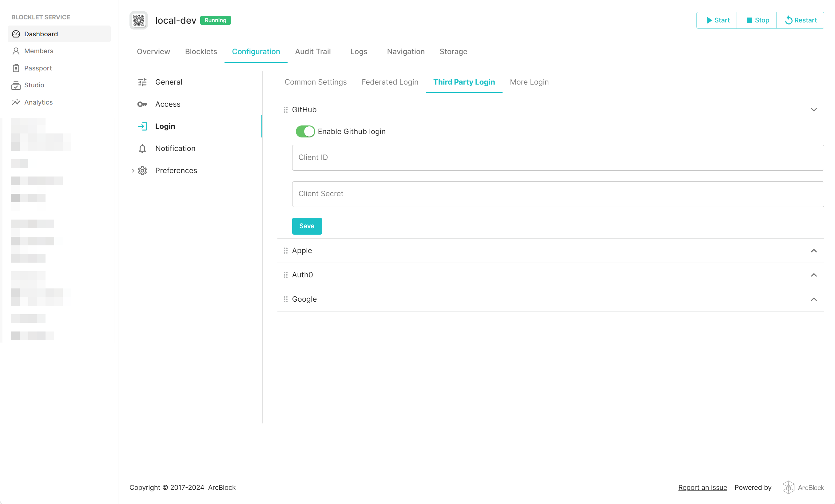Click the General sliders icon
The height and width of the screenshot is (504, 835).
pos(142,82)
